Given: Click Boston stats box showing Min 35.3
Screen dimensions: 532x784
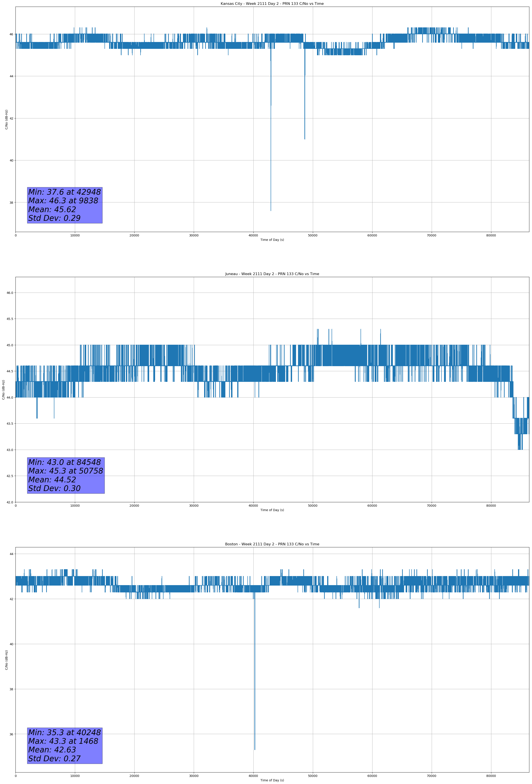Looking at the screenshot, I should tap(65, 746).
